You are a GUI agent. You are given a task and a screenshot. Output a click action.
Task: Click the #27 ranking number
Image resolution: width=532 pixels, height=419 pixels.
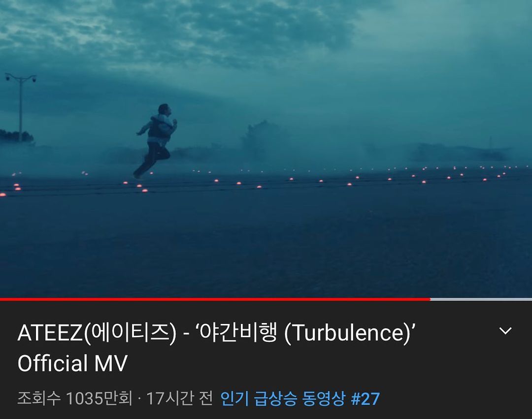[x=366, y=399]
